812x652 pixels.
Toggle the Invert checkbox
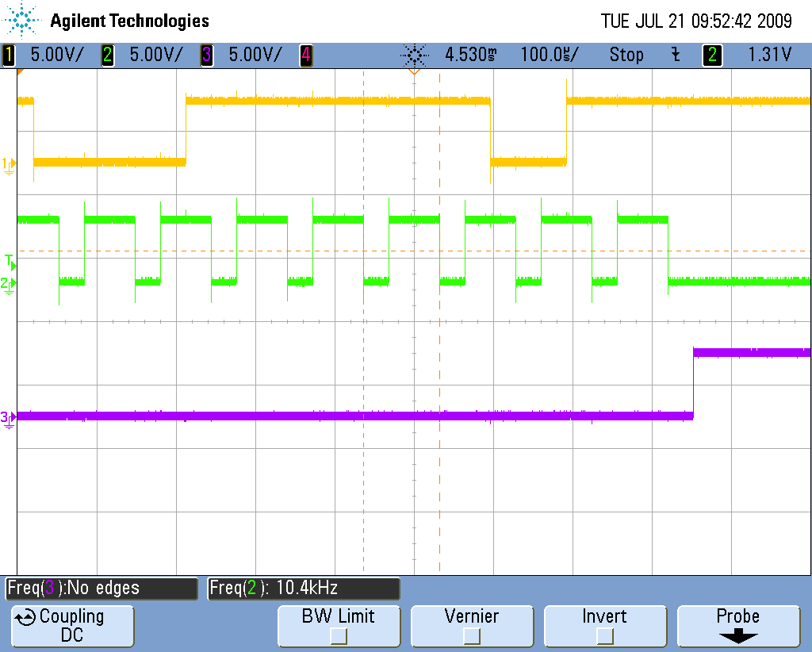point(604,636)
